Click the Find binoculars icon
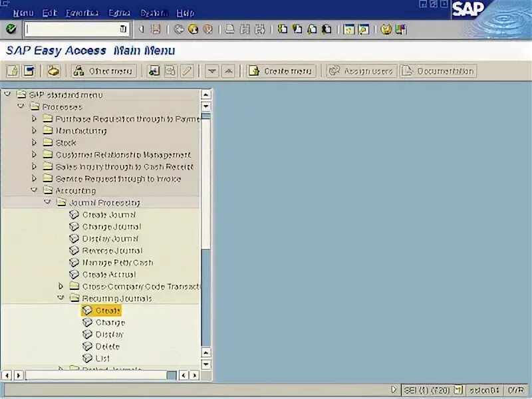Viewport: 532px width, 399px height. tap(245, 29)
